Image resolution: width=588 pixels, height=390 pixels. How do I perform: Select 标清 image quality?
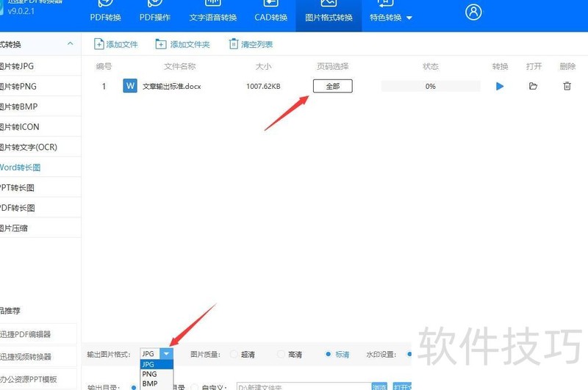329,354
